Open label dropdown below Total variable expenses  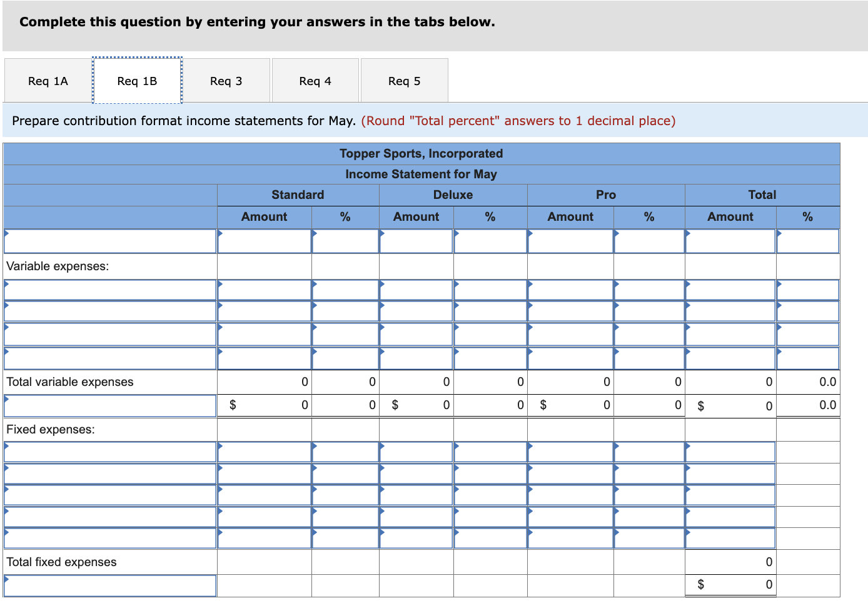110,406
